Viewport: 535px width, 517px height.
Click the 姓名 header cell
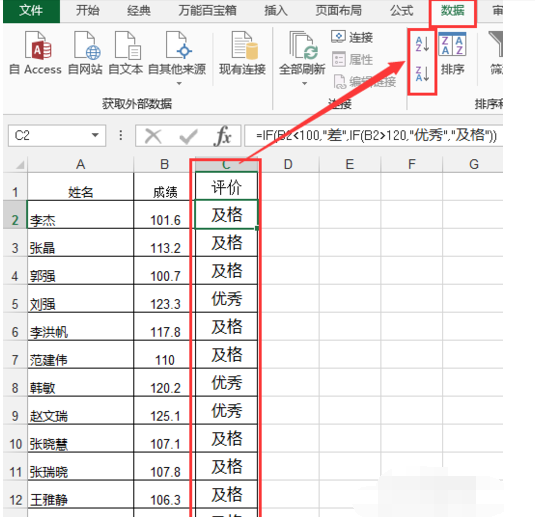click(x=80, y=187)
